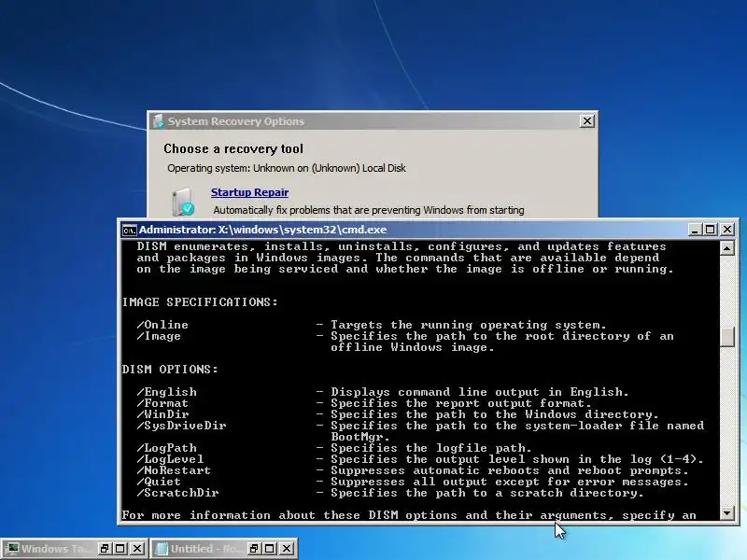Click the cmd scrollbar up arrow

coord(727,248)
